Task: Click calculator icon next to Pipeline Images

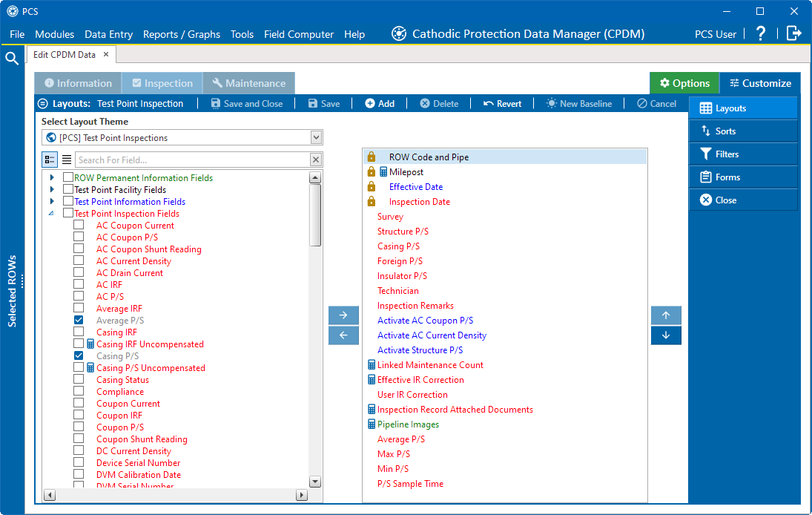Action: (x=372, y=424)
